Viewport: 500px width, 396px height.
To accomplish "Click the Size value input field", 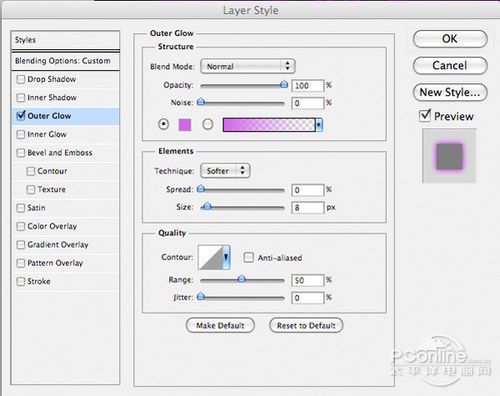I will (x=307, y=208).
